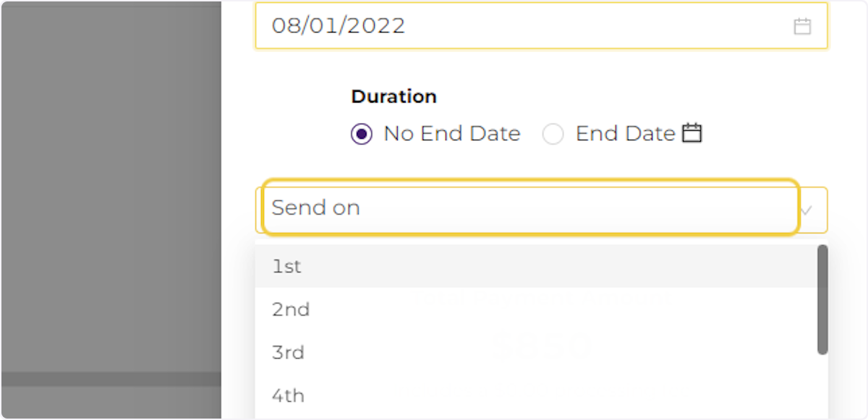
Task: Click the calendar icon at the field's right edge
Action: point(801,25)
